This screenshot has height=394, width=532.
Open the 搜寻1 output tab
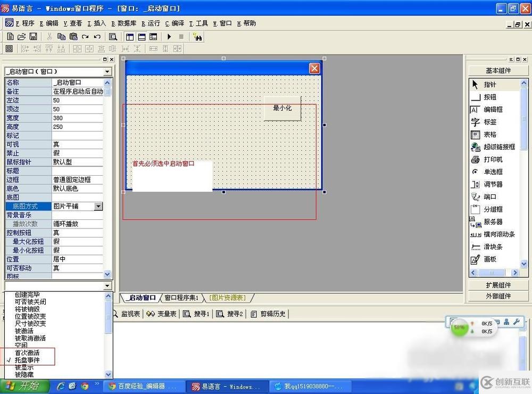pyautogui.click(x=196, y=314)
